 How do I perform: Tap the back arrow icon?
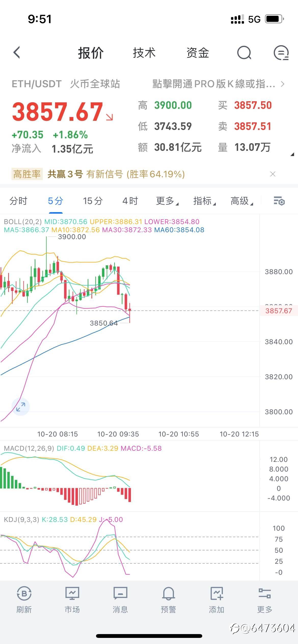point(17,53)
